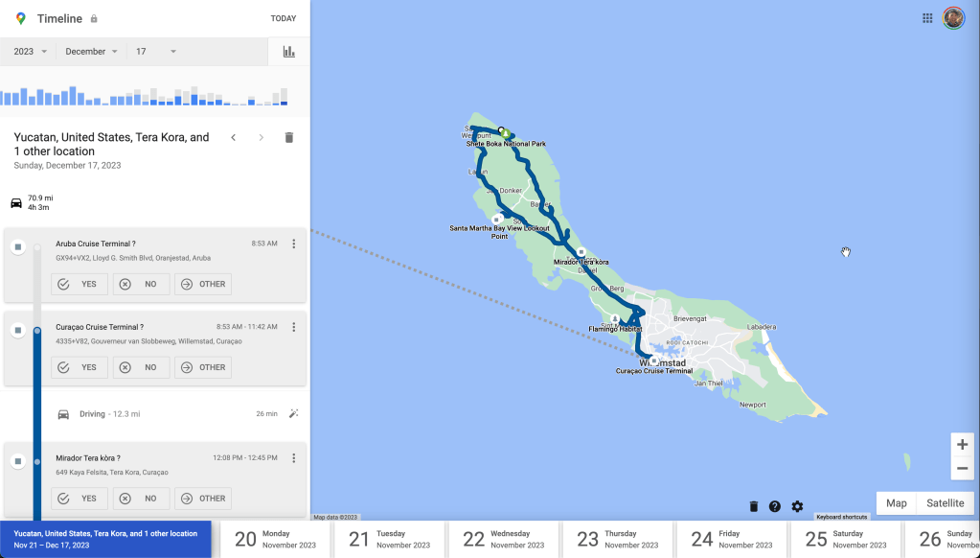Click the Mirador Tera kòra map marker
The image size is (980, 558).
point(581,252)
